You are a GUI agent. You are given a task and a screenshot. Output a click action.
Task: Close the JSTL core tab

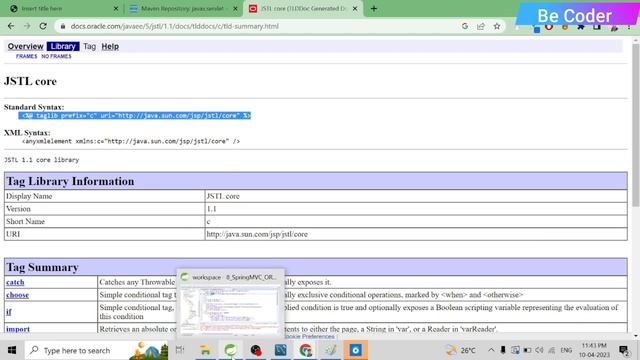click(x=355, y=9)
